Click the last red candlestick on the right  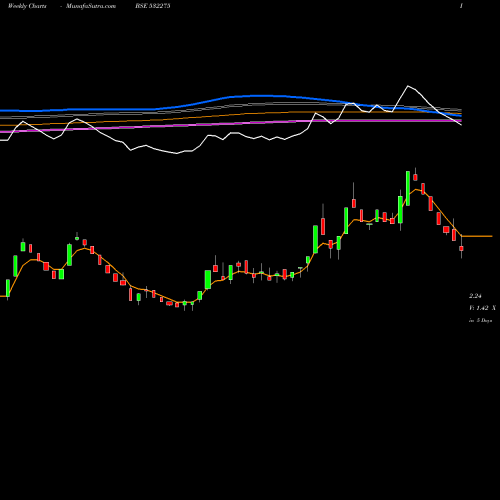point(461,248)
